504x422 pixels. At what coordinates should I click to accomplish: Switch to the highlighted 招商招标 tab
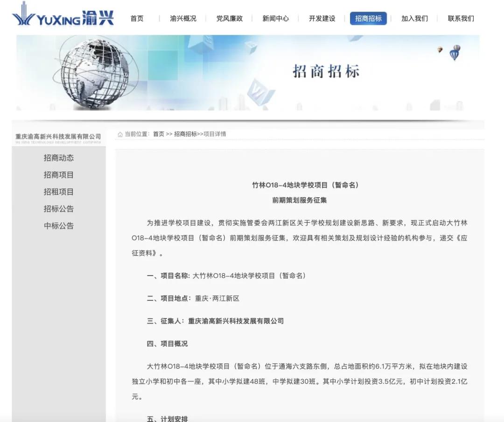pos(368,19)
